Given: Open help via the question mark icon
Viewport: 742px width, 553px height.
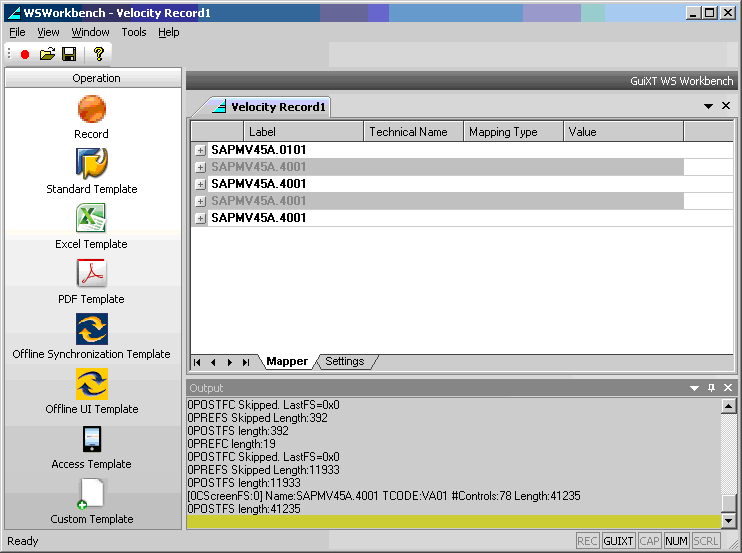Looking at the screenshot, I should point(98,54).
